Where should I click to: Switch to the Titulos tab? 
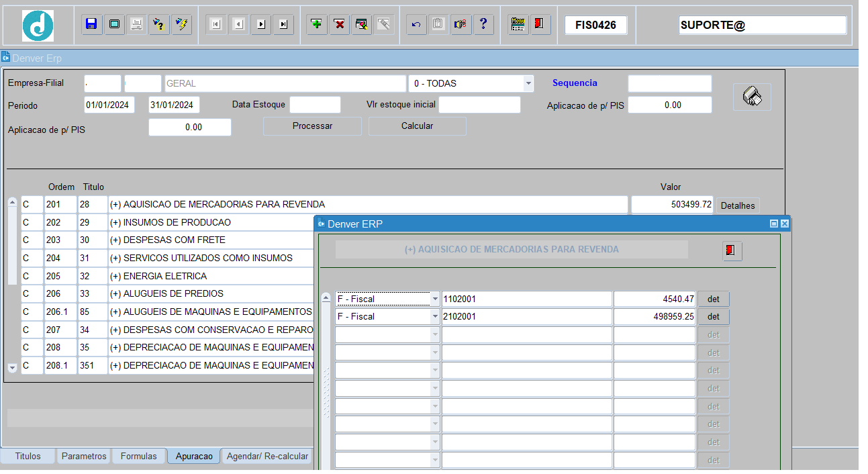point(28,456)
